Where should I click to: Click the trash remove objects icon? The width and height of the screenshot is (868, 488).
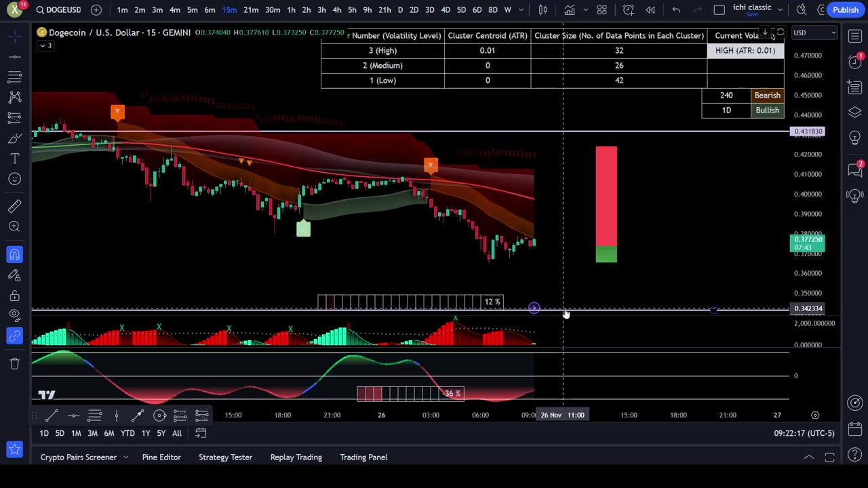[x=14, y=364]
